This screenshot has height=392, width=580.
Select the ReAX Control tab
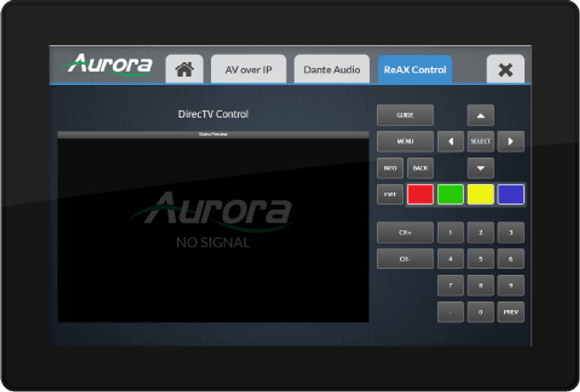[x=415, y=70]
